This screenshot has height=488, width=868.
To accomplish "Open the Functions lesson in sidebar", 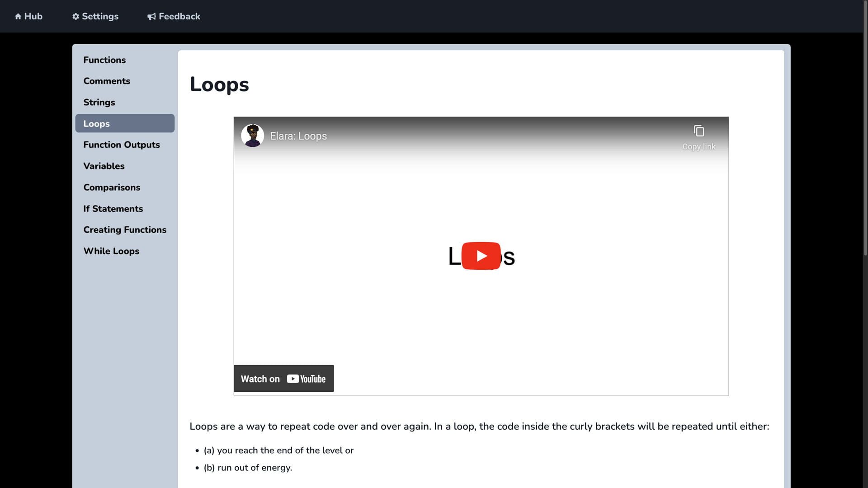I will (104, 60).
